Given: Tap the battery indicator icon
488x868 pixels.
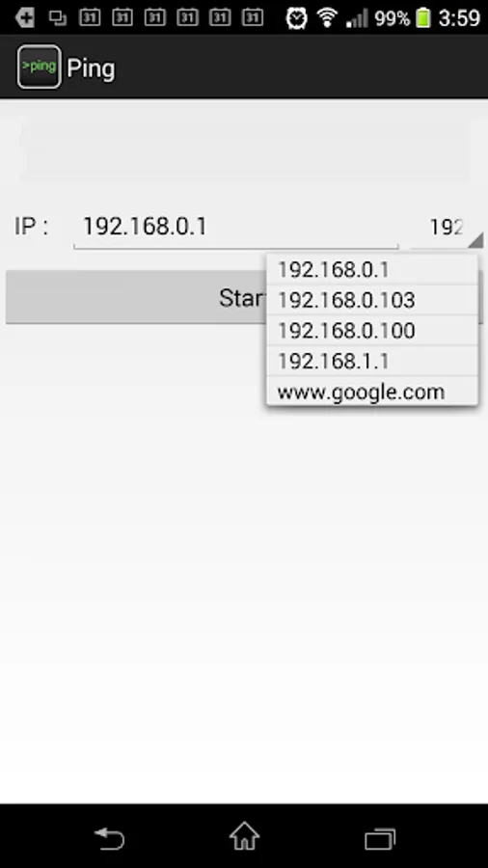Looking at the screenshot, I should coord(423,18).
